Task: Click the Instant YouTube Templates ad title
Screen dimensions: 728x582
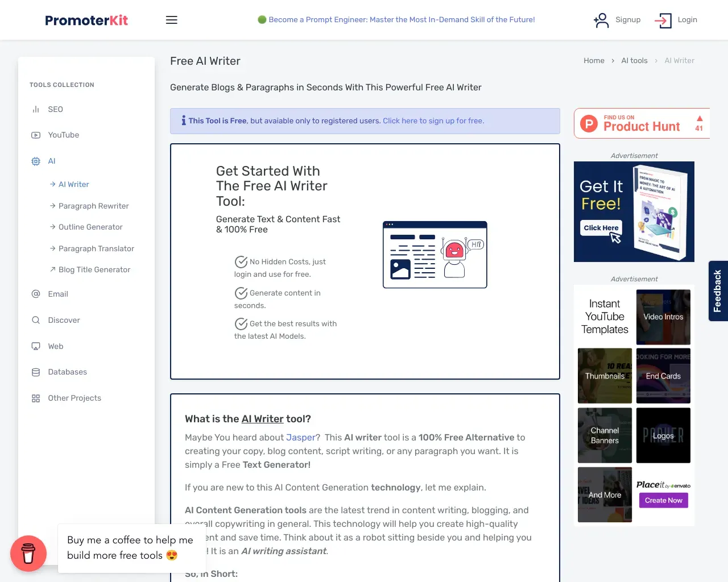Action: [x=605, y=317]
